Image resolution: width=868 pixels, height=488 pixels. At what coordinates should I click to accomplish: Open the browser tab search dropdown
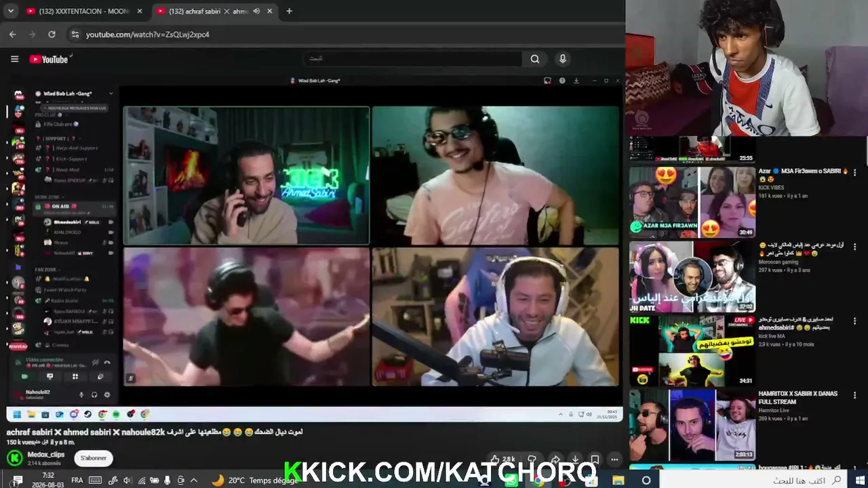[x=11, y=11]
